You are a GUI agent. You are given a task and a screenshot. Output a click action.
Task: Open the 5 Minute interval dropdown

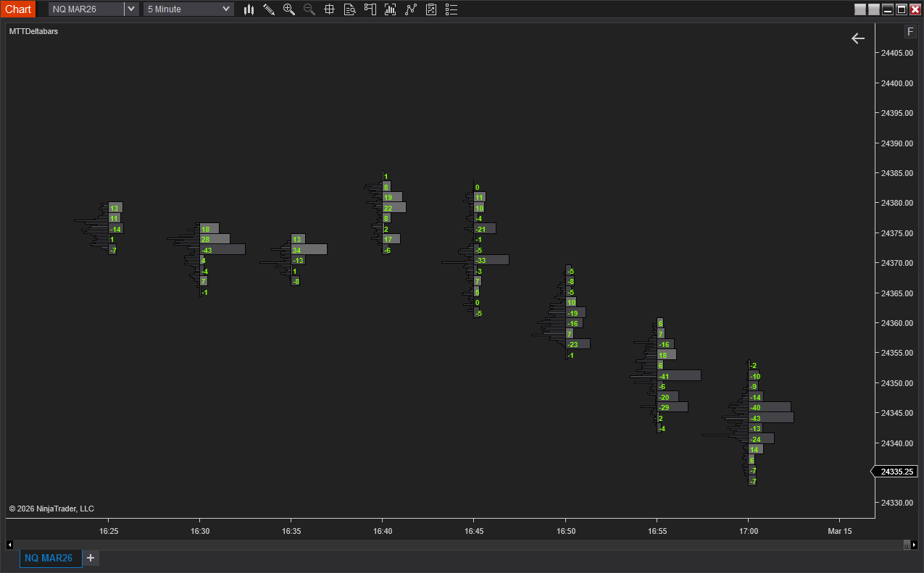tap(188, 9)
